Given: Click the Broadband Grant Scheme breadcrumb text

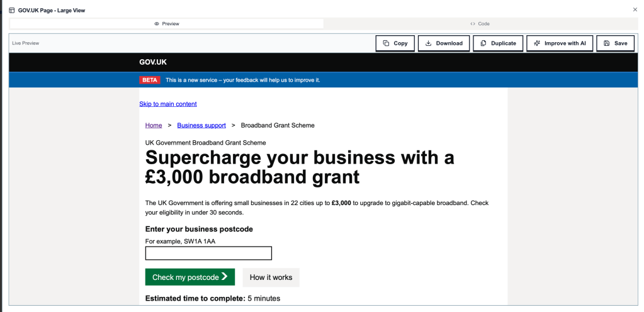Looking at the screenshot, I should pos(278,125).
